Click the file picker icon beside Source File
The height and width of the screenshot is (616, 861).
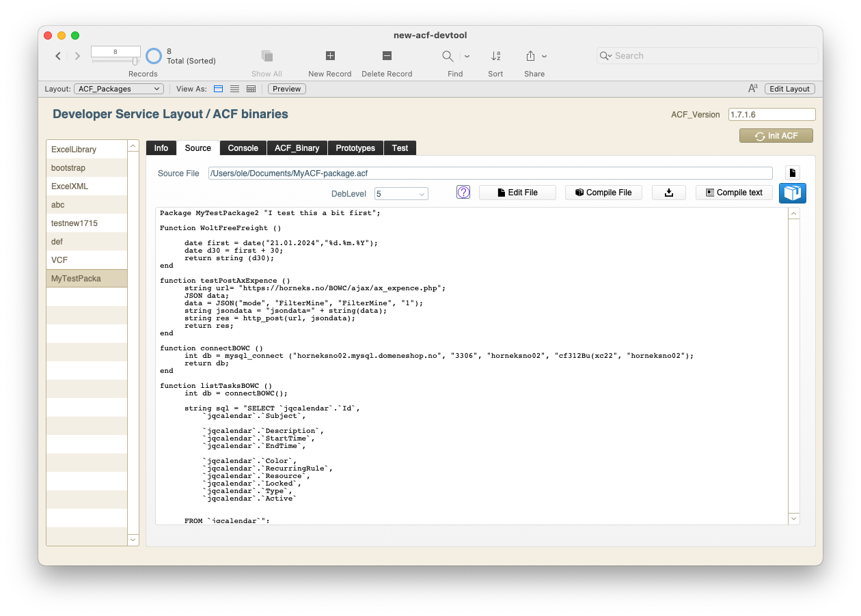click(792, 173)
